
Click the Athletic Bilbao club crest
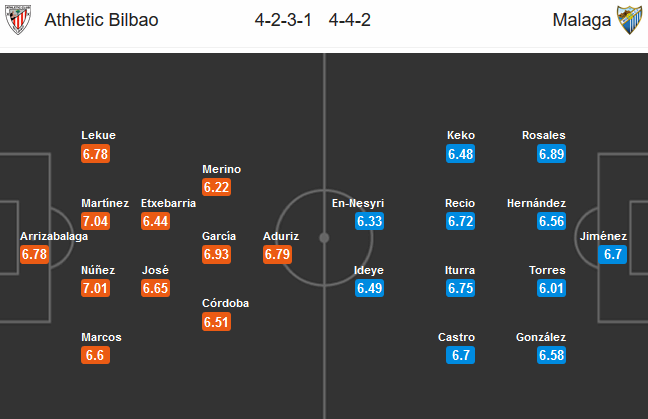[18, 20]
